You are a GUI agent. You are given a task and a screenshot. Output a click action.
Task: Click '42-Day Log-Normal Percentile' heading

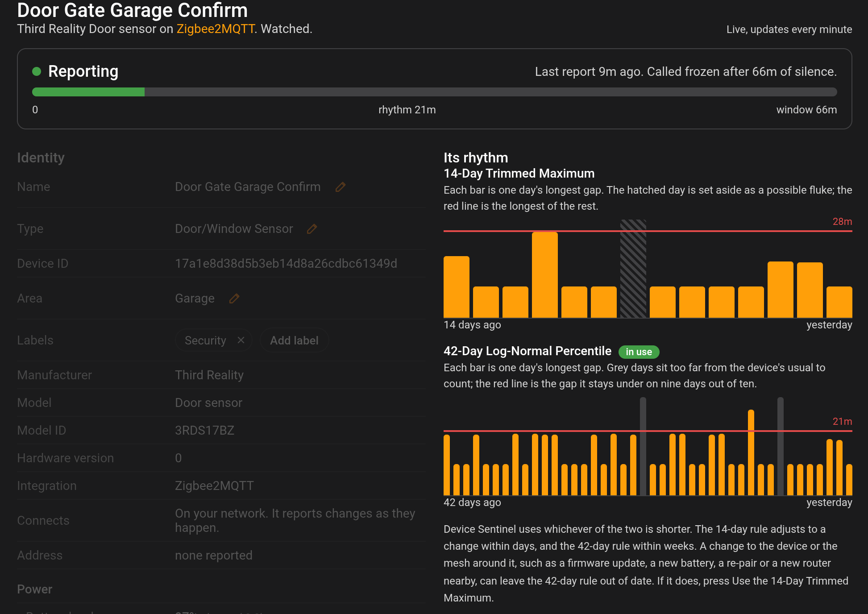click(527, 351)
